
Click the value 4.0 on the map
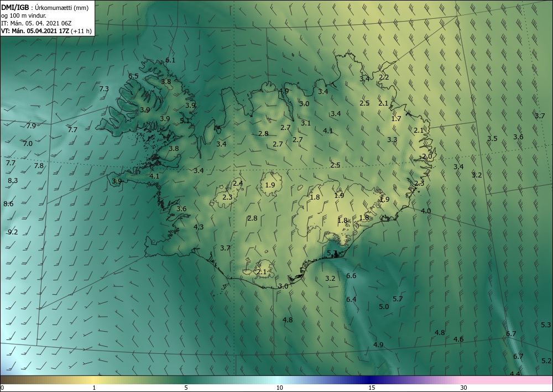pos(426,211)
